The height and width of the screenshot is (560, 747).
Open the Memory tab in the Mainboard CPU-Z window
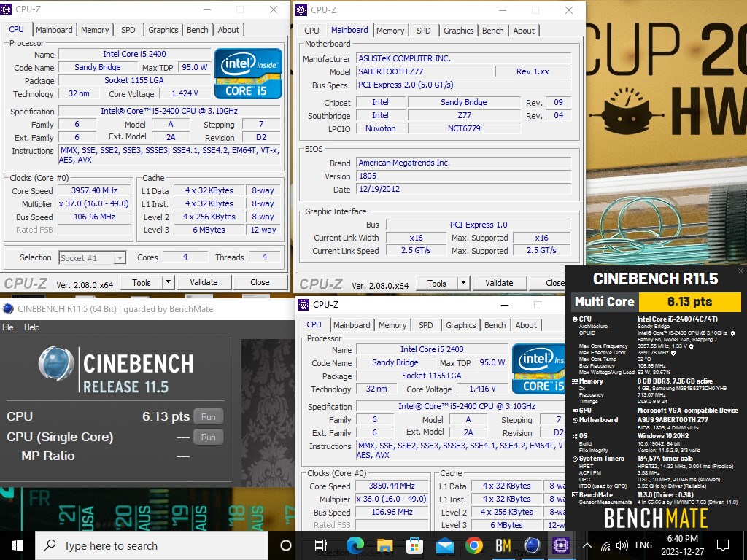[390, 30]
